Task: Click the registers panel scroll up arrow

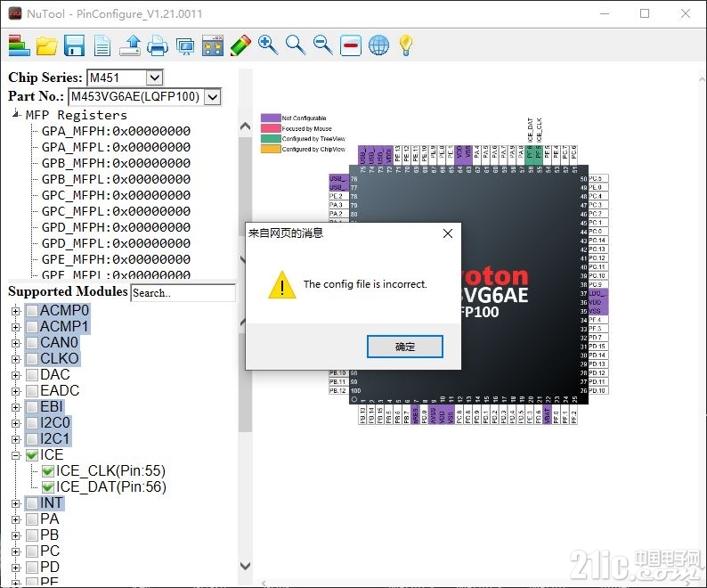Action: tap(245, 127)
